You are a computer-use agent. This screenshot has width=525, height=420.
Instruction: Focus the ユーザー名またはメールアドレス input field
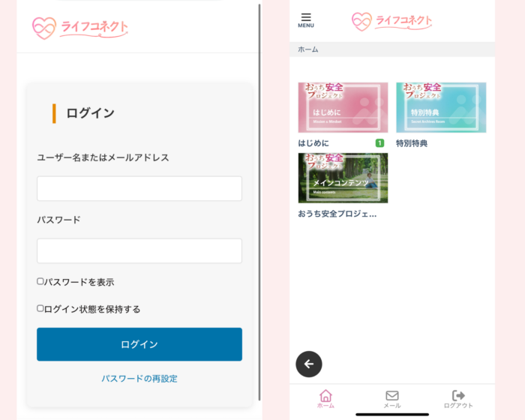tap(139, 189)
